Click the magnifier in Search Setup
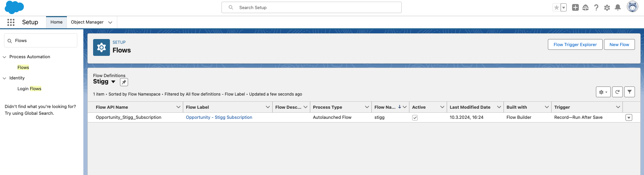 pyautogui.click(x=231, y=7)
